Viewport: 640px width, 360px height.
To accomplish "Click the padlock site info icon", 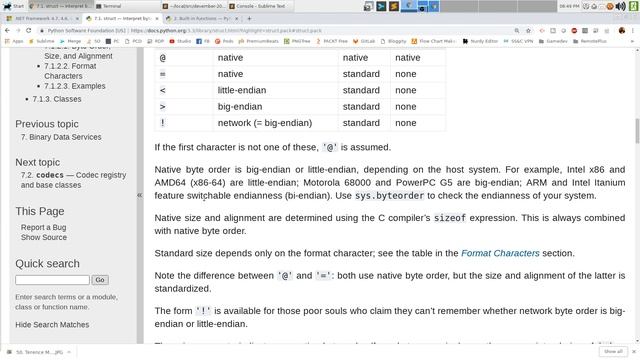I will click(x=42, y=31).
